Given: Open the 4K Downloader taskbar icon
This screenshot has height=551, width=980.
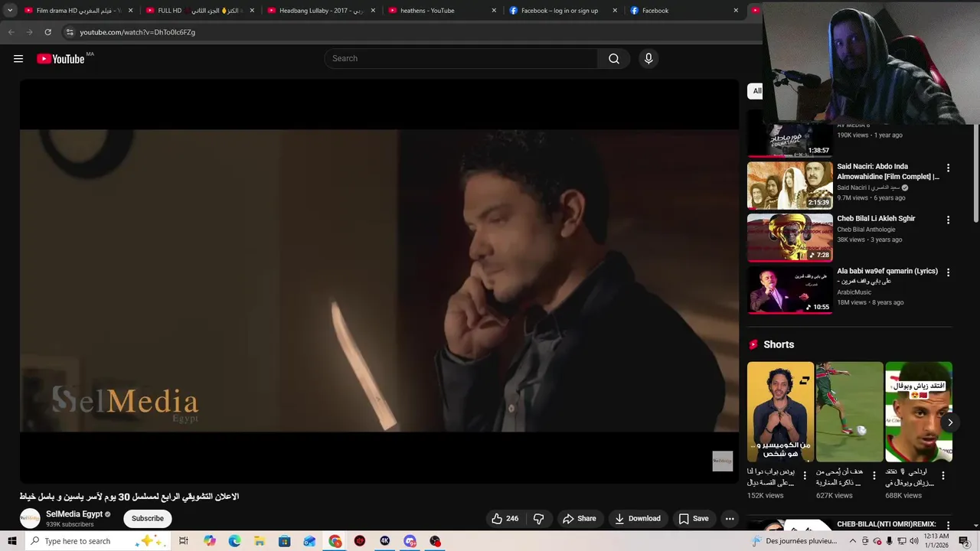Looking at the screenshot, I should coord(385,541).
